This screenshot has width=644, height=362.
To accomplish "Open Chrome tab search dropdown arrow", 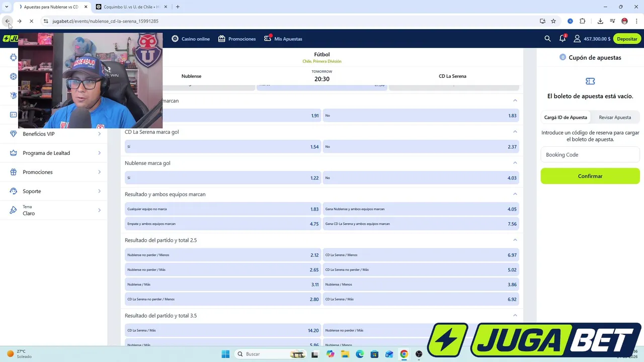I will point(7,7).
